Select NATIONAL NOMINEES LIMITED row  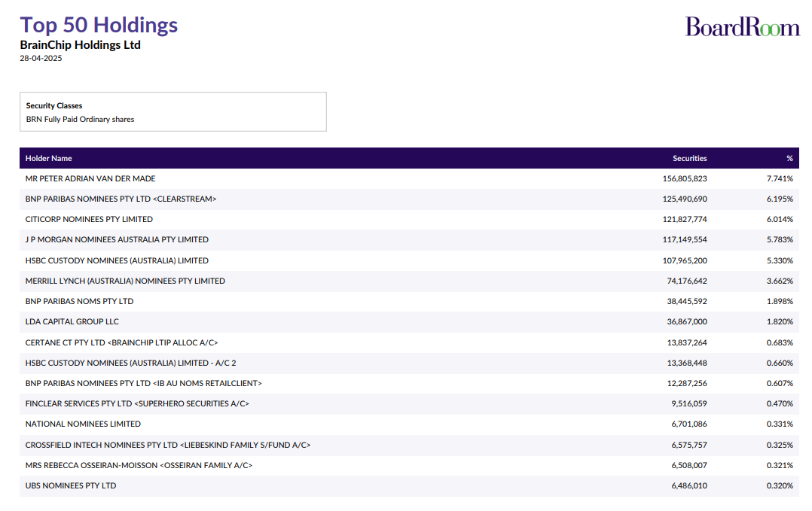click(83, 424)
